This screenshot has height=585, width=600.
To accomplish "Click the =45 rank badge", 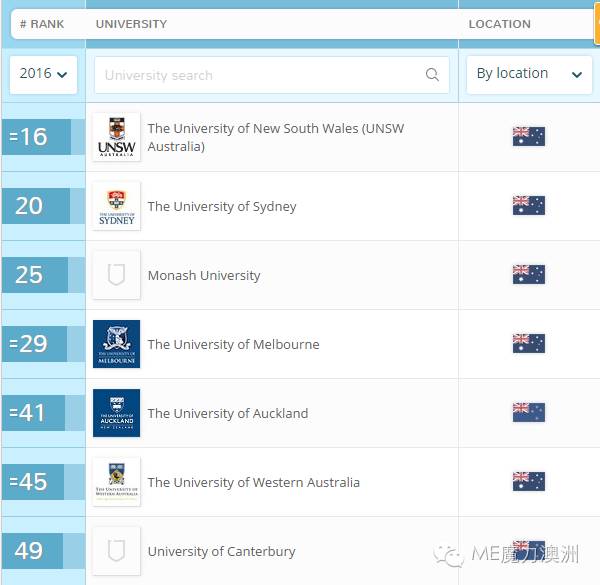I will (33, 482).
